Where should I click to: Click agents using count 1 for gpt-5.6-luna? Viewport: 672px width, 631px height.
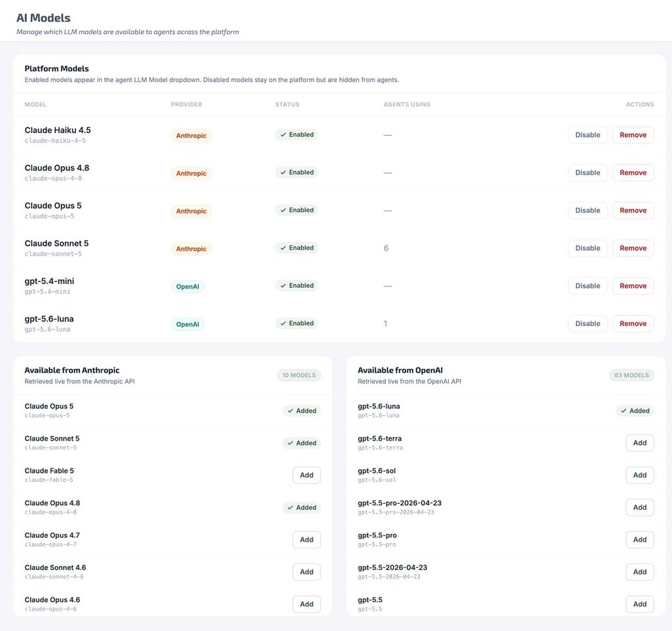tap(385, 324)
